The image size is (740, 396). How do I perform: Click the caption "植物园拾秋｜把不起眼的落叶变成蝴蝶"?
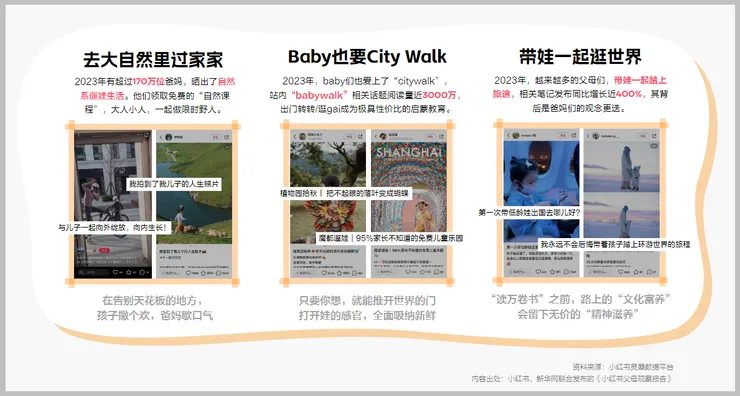(x=345, y=193)
